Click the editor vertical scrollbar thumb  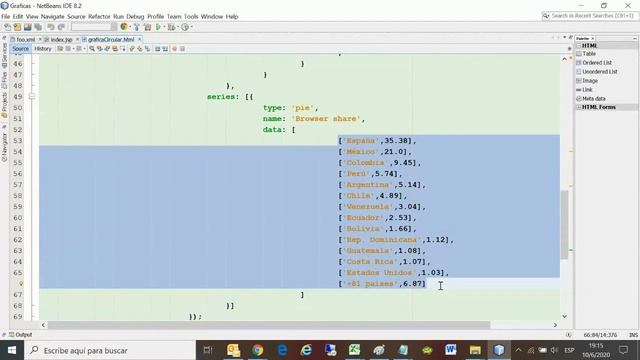(564, 224)
